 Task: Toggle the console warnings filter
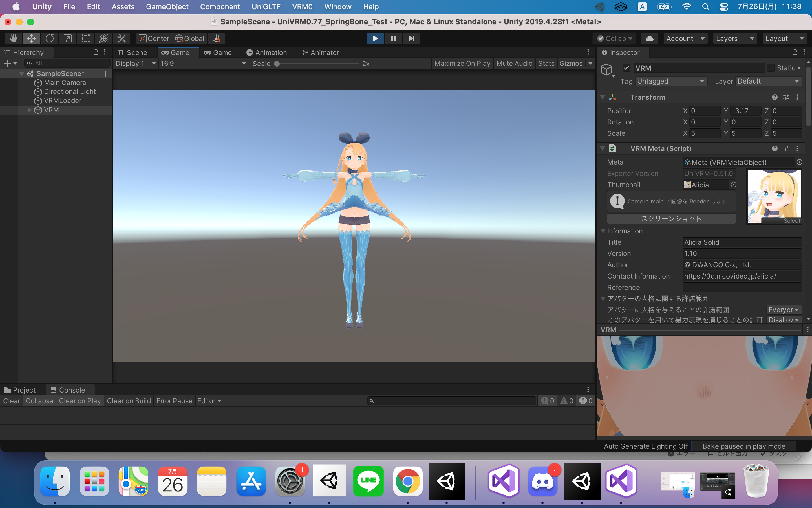coord(567,401)
